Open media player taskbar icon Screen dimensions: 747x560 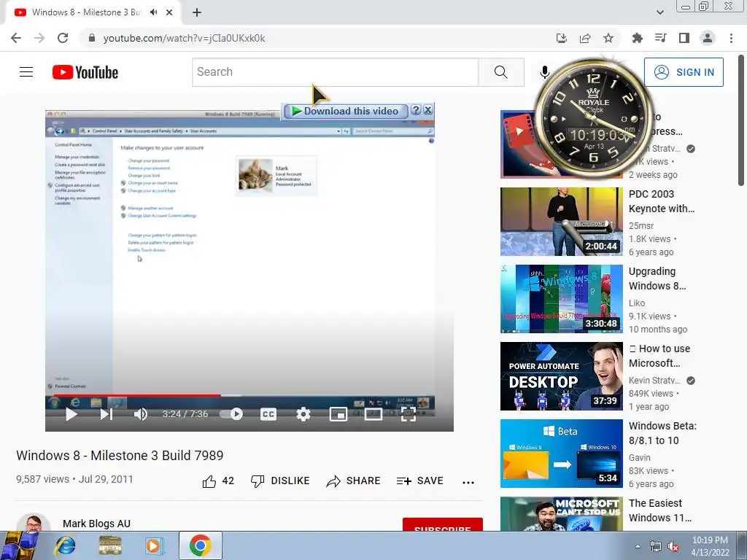coord(154,545)
